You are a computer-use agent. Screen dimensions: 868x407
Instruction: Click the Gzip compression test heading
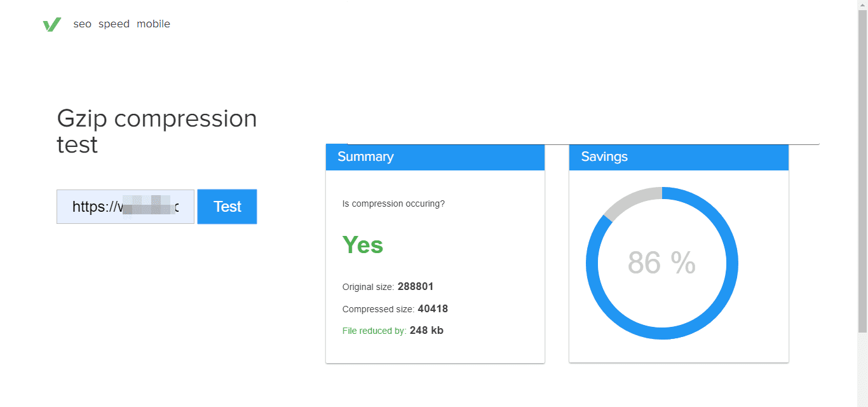tap(157, 132)
